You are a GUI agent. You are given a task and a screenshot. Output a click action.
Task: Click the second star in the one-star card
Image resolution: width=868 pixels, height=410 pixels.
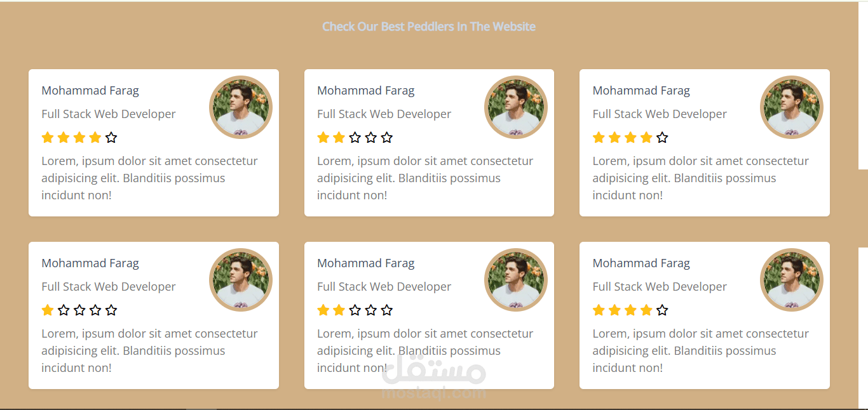(x=64, y=310)
